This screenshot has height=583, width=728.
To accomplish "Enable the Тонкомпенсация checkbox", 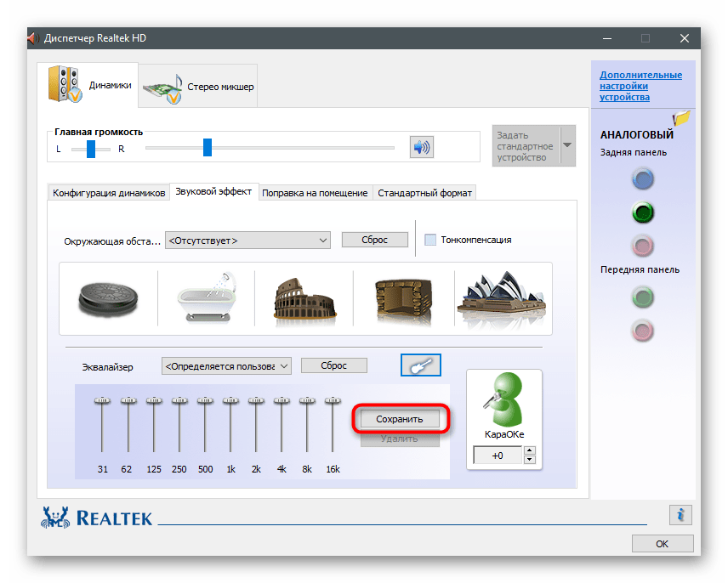I will pyautogui.click(x=430, y=240).
